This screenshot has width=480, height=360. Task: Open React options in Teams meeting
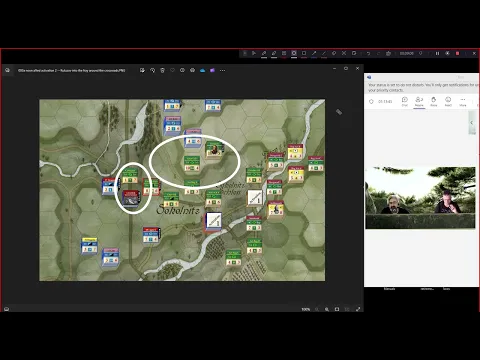click(x=448, y=101)
